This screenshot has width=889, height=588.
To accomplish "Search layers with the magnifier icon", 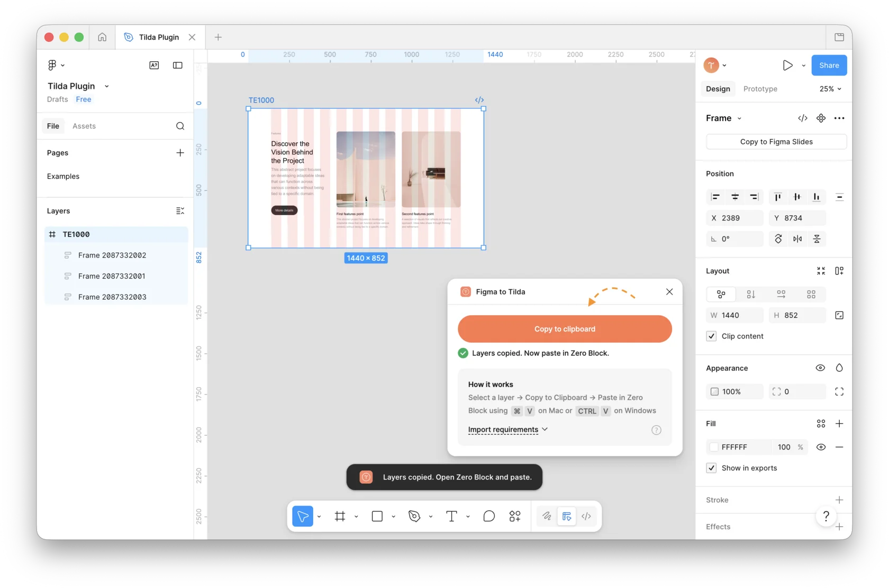I will pyautogui.click(x=180, y=126).
